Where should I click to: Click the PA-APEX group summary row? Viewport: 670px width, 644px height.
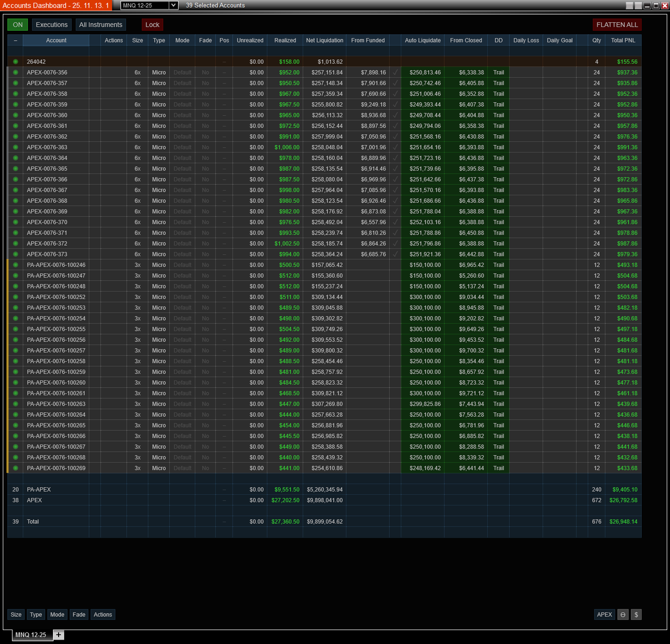click(324, 489)
